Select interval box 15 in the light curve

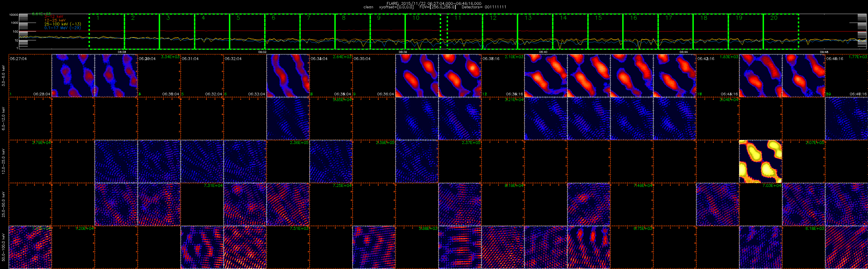click(x=605, y=32)
